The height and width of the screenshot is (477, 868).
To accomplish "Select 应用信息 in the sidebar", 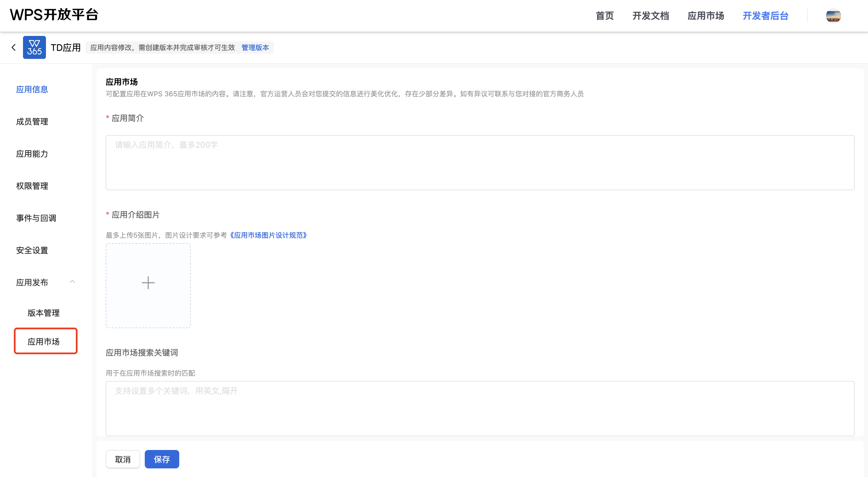I will pyautogui.click(x=32, y=89).
